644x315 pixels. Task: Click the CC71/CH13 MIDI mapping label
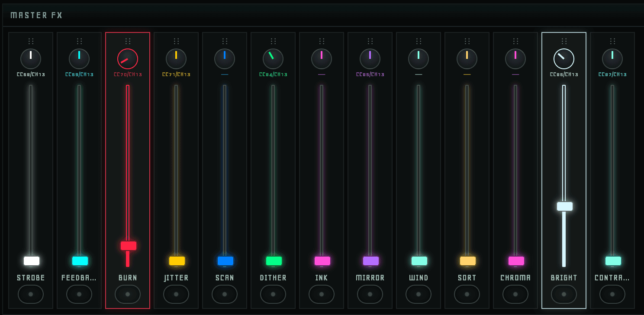[x=176, y=74]
